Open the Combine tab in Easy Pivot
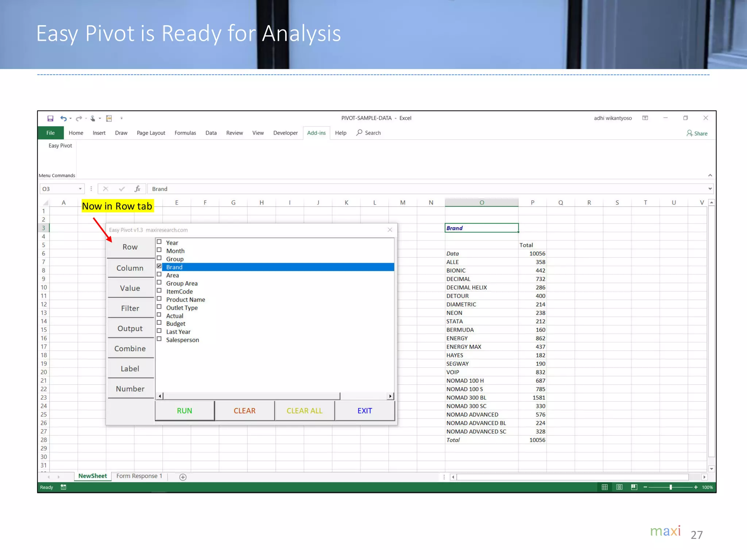This screenshot has width=747, height=560. [130, 349]
